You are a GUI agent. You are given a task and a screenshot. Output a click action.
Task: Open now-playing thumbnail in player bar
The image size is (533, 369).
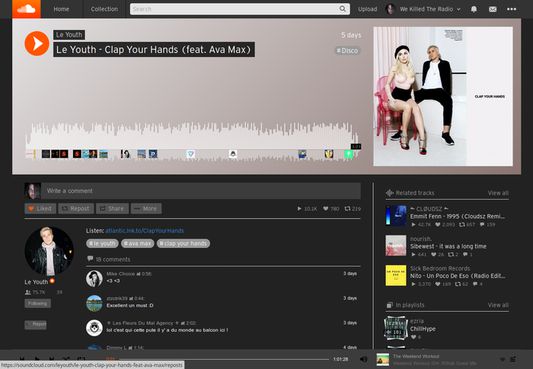[x=383, y=359]
